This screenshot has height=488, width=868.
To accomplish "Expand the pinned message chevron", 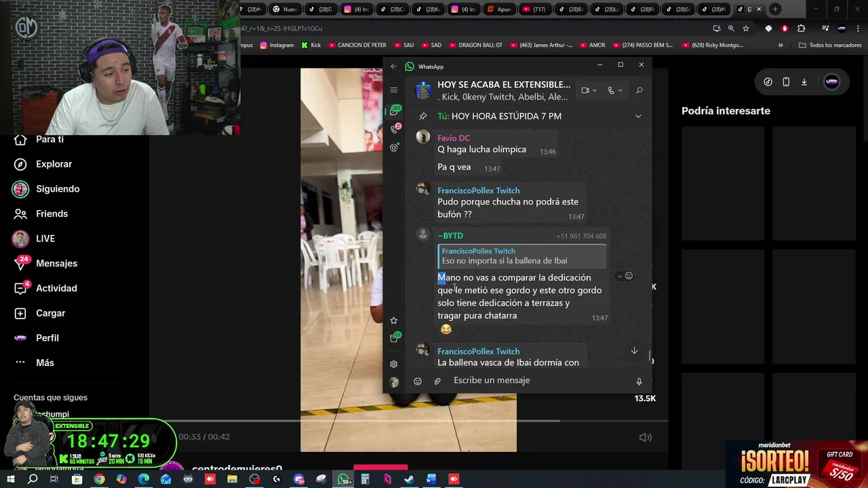I will pos(637,116).
